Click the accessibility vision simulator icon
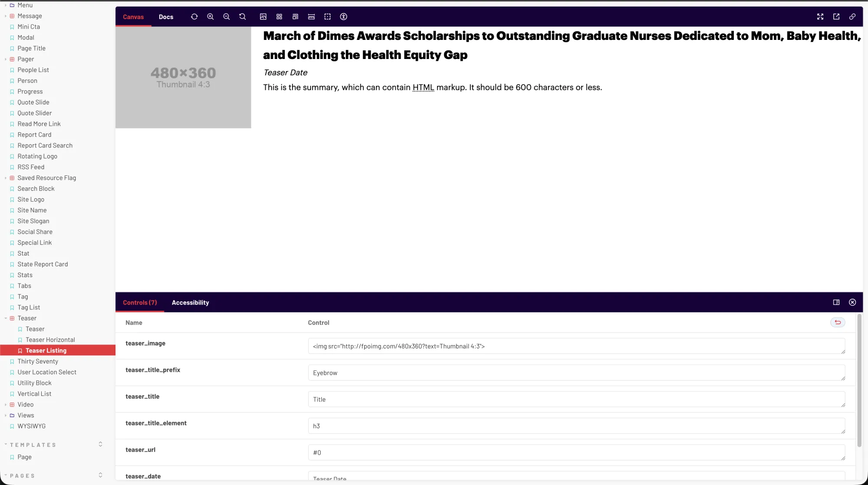The image size is (868, 485). 343,16
